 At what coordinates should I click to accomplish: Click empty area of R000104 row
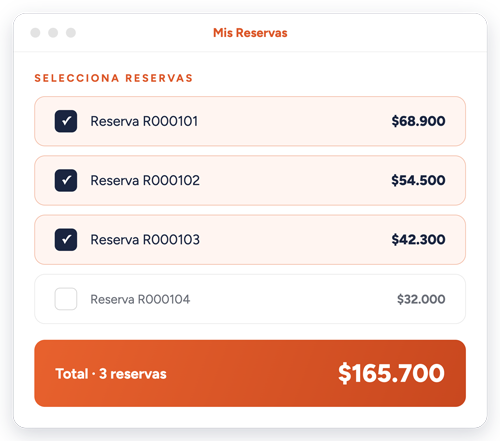point(293,299)
